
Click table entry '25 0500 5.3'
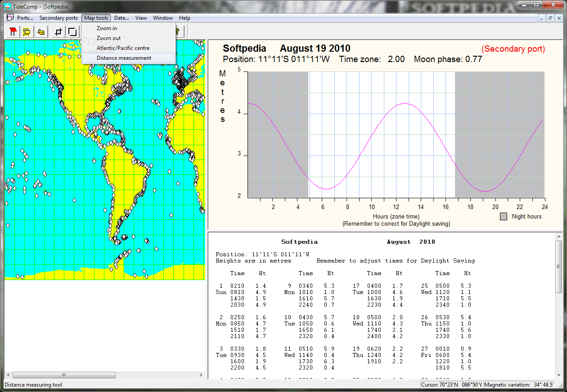[446, 286]
